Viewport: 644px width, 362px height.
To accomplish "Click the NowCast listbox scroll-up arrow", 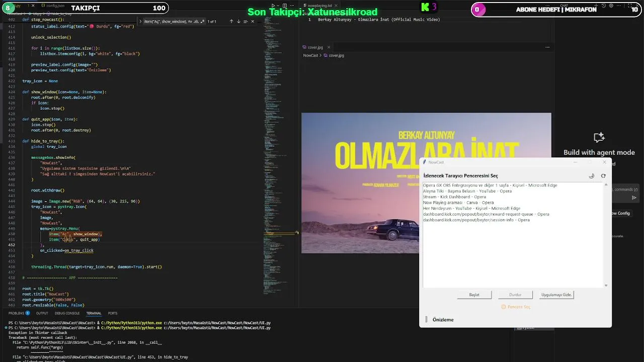I will [606, 185].
